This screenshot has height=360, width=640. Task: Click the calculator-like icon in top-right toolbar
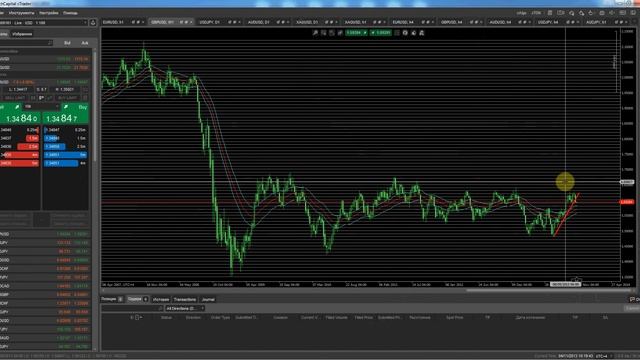point(550,13)
